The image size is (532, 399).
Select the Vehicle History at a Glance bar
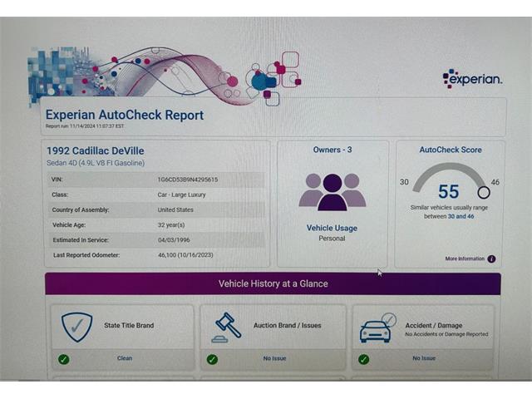click(273, 283)
